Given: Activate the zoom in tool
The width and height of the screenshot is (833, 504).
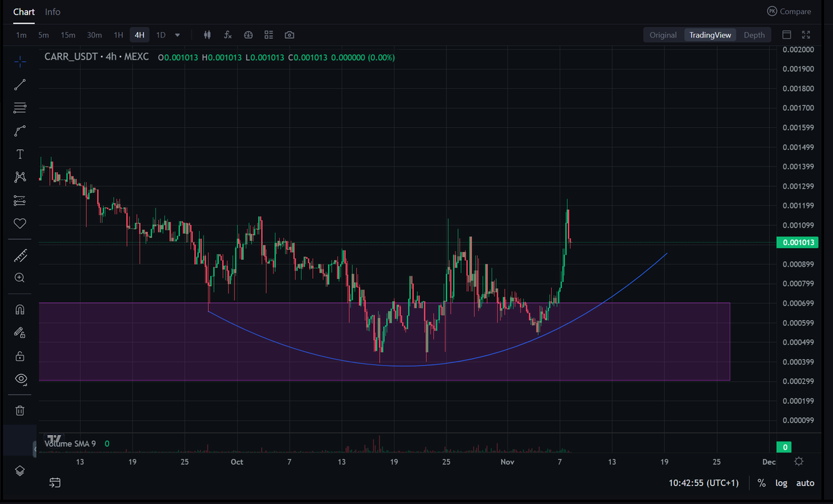Looking at the screenshot, I should click(x=19, y=278).
